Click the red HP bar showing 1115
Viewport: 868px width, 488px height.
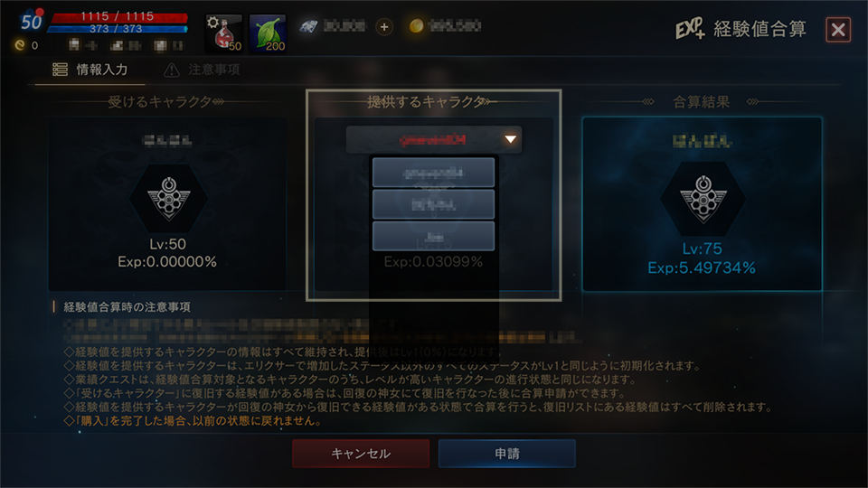pos(118,16)
